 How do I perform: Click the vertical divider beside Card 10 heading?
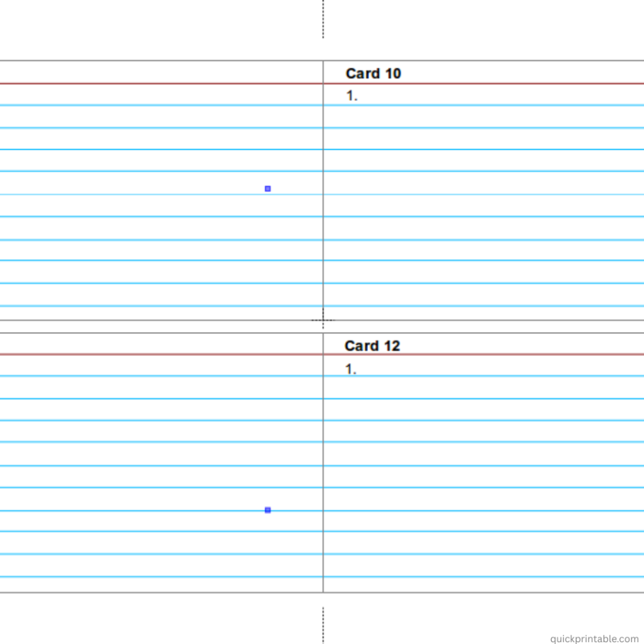pos(323,72)
